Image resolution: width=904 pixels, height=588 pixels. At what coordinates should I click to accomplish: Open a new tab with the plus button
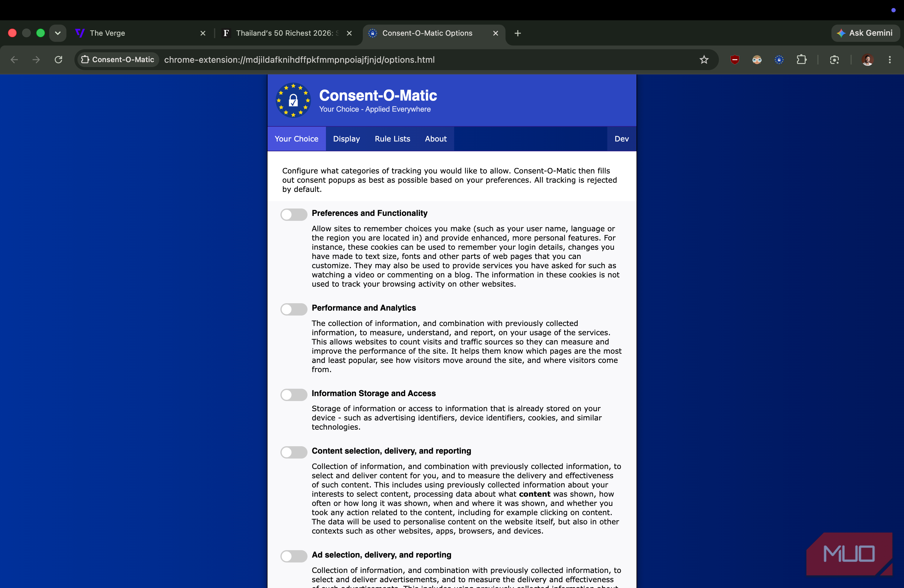pyautogui.click(x=517, y=33)
